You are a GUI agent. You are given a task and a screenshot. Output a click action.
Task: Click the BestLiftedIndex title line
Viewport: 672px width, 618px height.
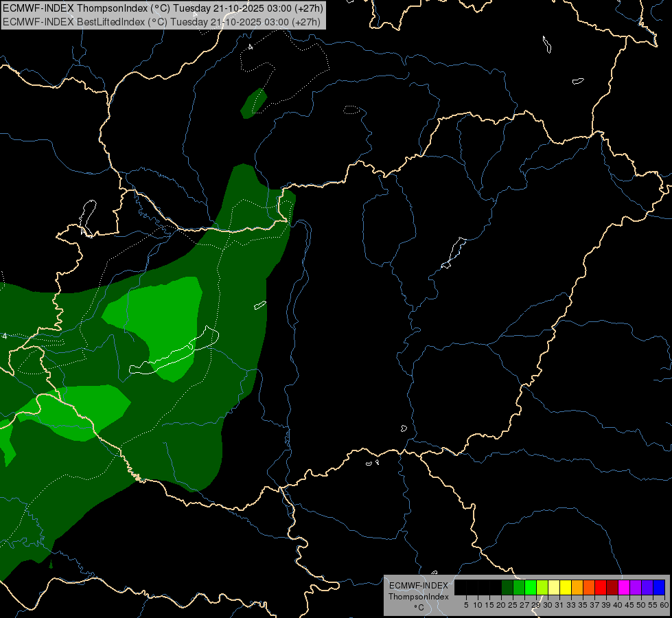click(161, 21)
